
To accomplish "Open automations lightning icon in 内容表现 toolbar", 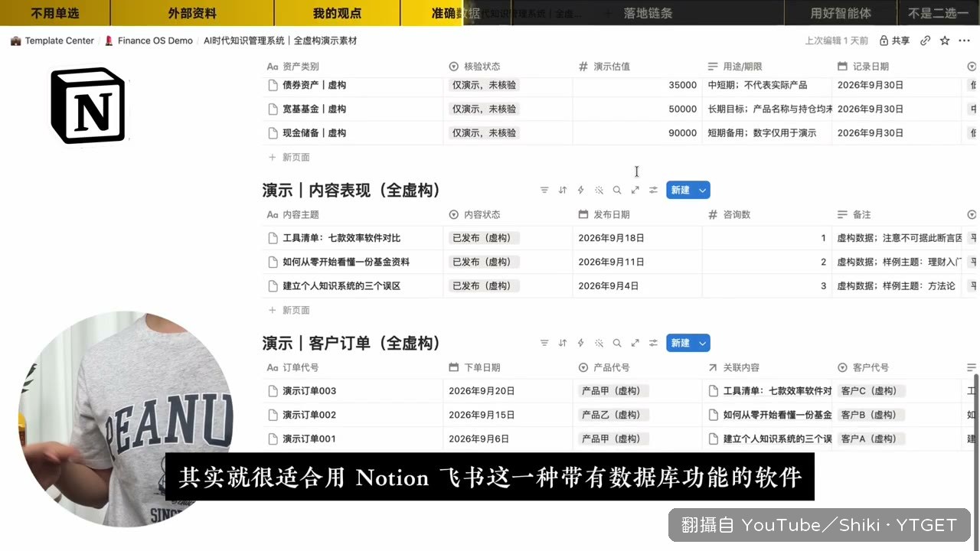I will coord(580,190).
